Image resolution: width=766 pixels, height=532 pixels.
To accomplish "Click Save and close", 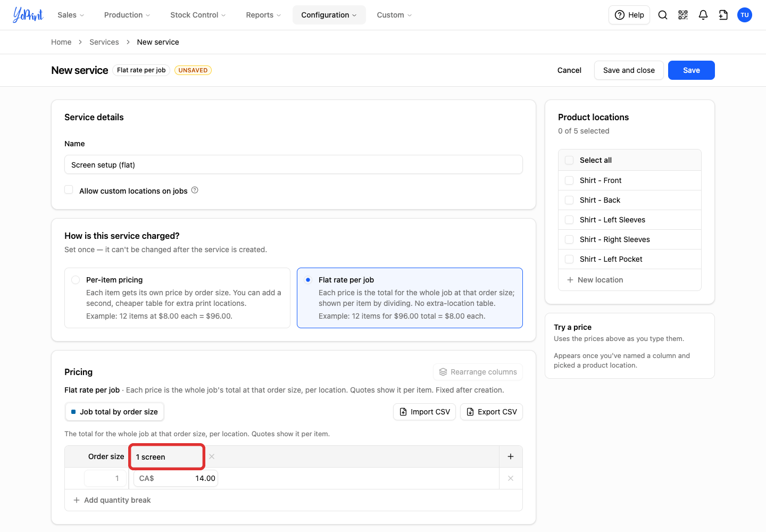I will tap(629, 70).
